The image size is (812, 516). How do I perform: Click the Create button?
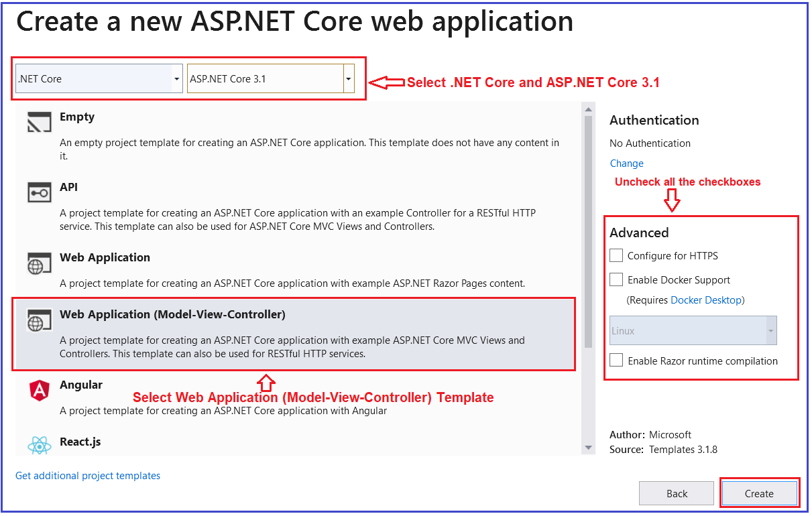pos(759,493)
